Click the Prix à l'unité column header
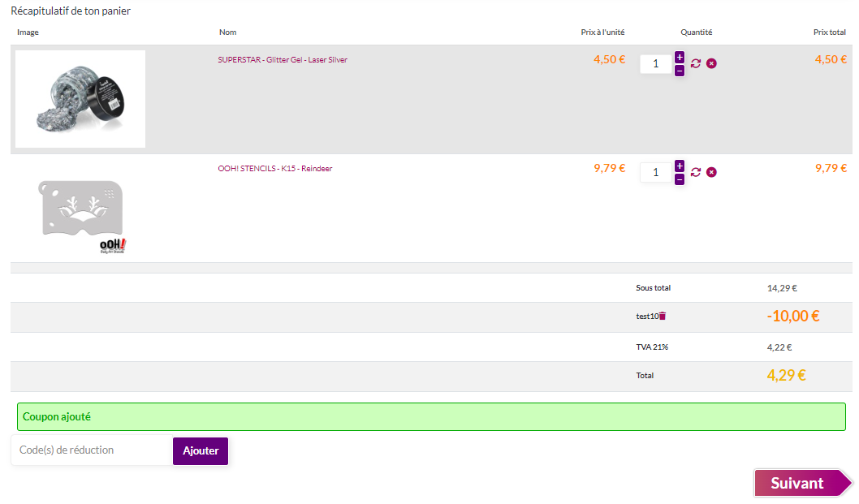Image resolution: width=859 pixels, height=504 pixels. click(602, 32)
